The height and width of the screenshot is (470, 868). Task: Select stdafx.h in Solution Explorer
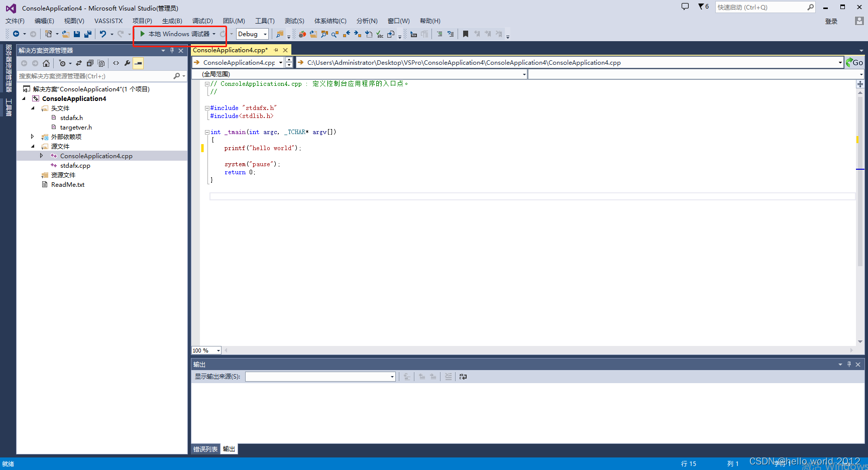pos(71,118)
